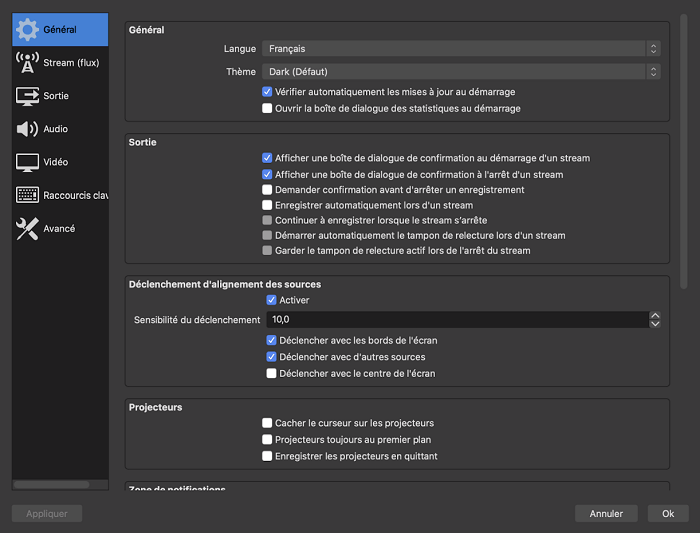700x533 pixels.
Task: Go to Audio settings
Action: tap(60, 129)
